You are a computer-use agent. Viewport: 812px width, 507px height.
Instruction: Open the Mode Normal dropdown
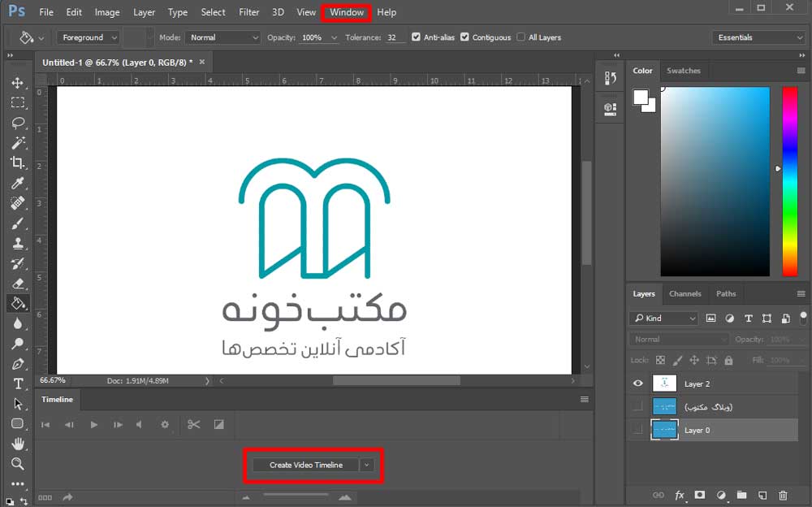(224, 37)
